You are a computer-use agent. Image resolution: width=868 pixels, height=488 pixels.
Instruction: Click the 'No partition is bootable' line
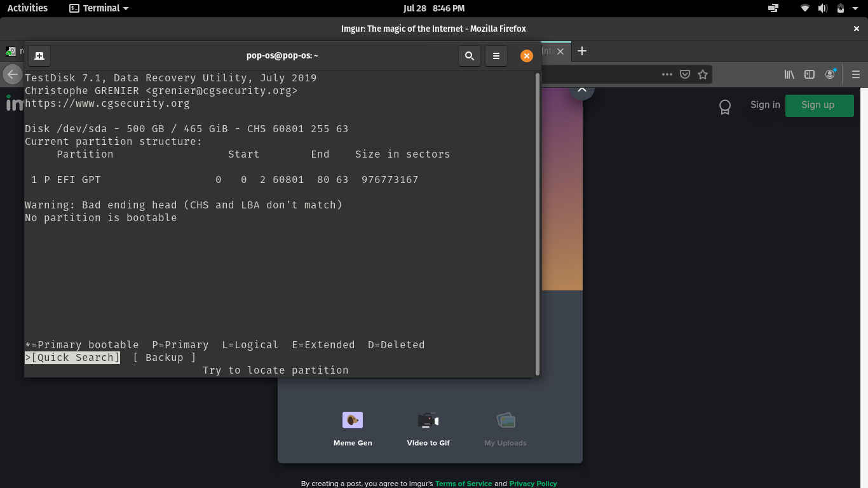coord(101,218)
